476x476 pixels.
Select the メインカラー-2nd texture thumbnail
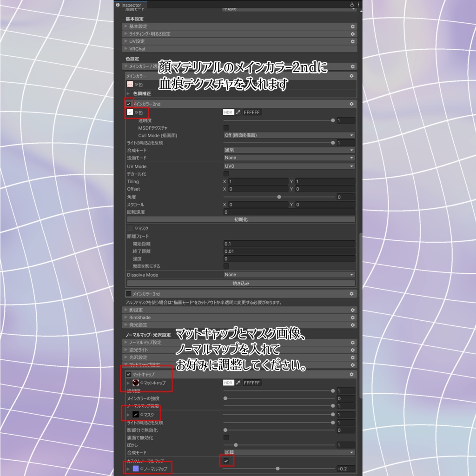click(x=130, y=112)
